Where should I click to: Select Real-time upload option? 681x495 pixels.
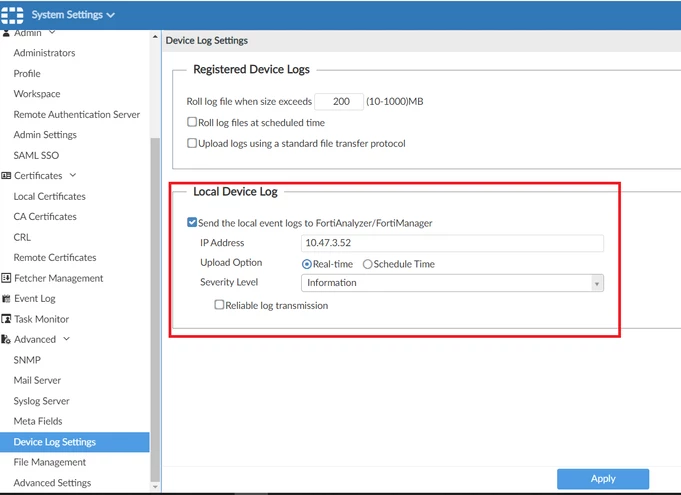(307, 264)
